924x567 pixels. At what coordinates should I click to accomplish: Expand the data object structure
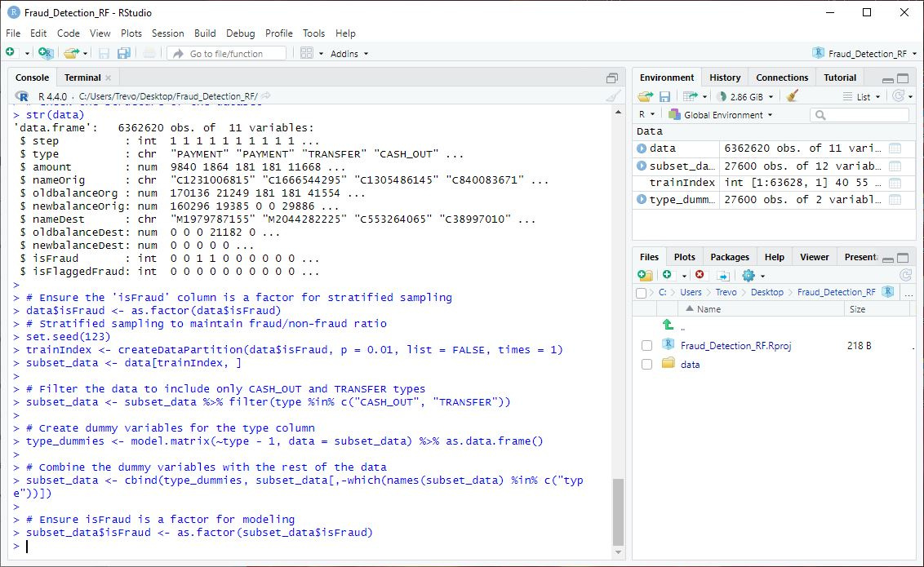coord(642,148)
